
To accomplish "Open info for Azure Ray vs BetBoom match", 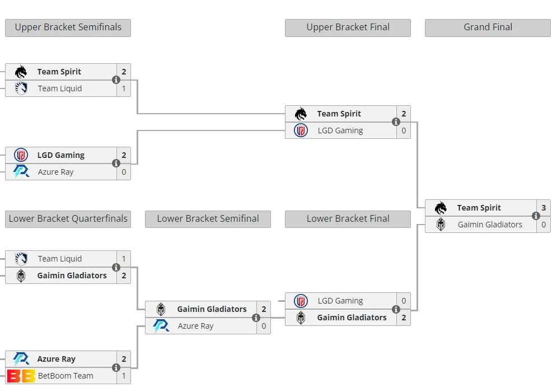I will pos(116,367).
